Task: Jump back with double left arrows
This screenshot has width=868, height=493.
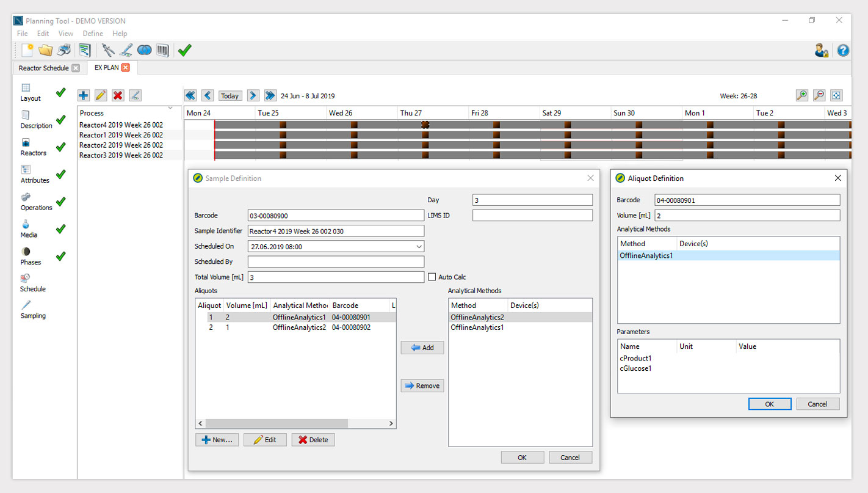Action: pos(190,95)
